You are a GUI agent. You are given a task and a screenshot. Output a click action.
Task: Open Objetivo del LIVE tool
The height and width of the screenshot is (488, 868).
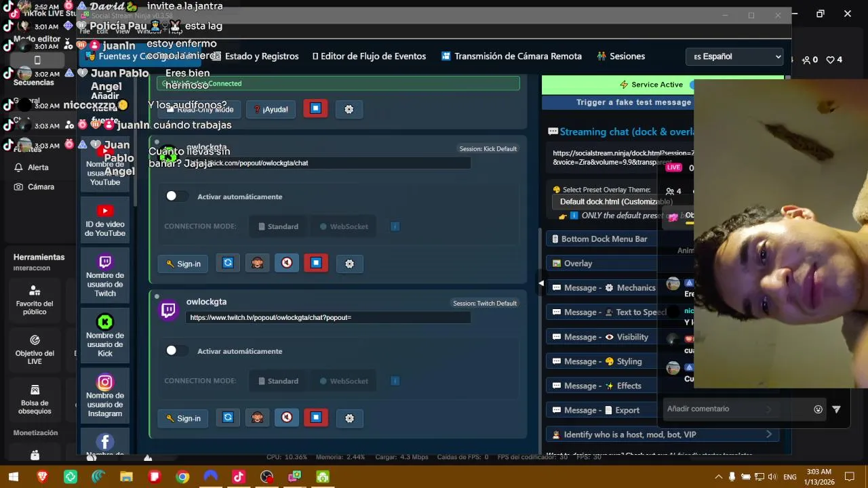[35, 348]
